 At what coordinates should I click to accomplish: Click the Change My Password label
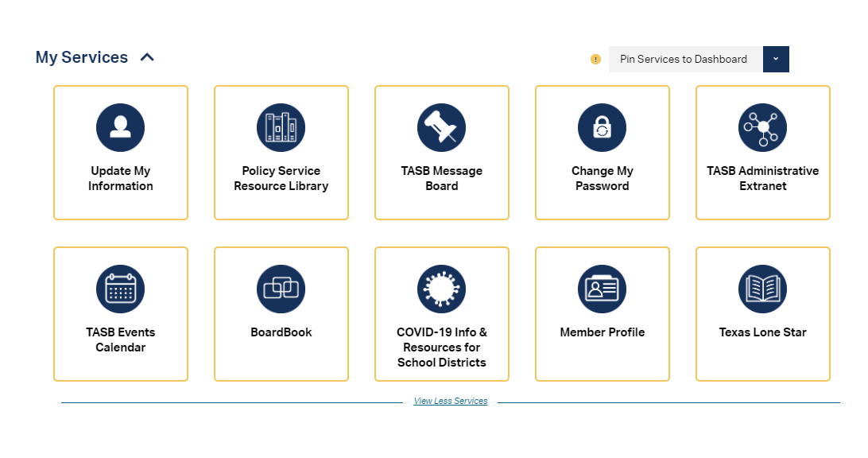pyautogui.click(x=603, y=178)
